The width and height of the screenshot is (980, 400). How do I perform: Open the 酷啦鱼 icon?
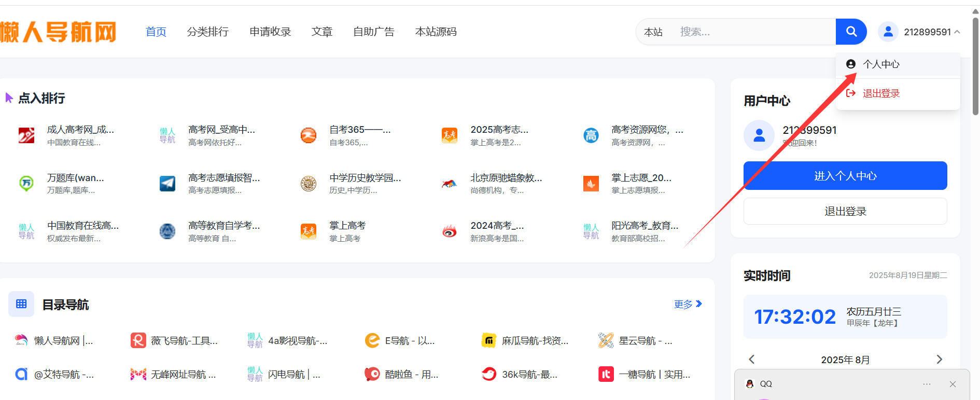pos(372,374)
